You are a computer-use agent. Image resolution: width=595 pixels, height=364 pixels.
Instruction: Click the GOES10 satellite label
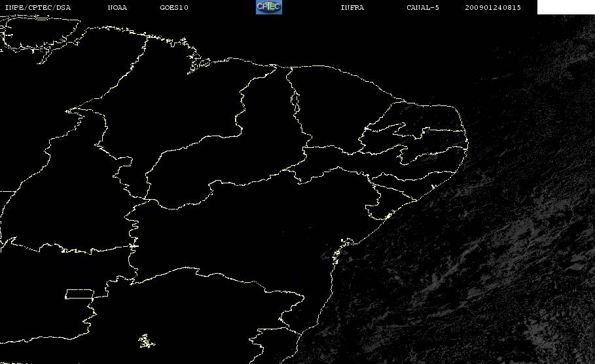coord(174,8)
